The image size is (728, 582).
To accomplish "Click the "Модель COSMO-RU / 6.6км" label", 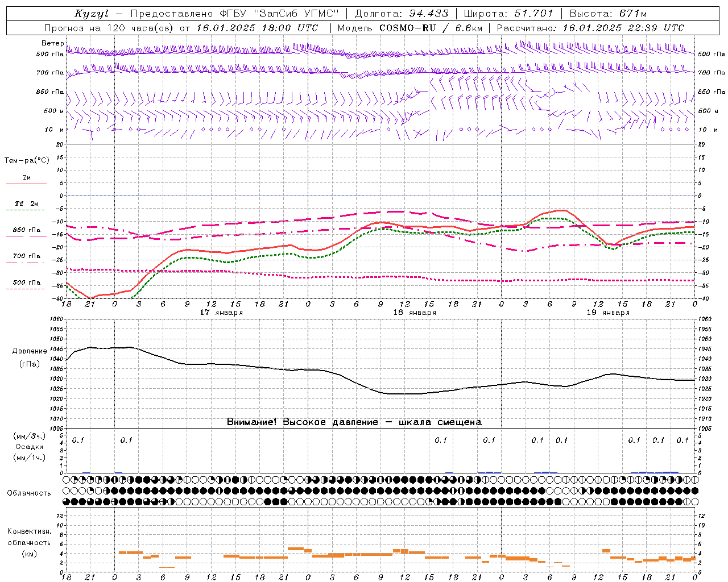I will (x=409, y=28).
